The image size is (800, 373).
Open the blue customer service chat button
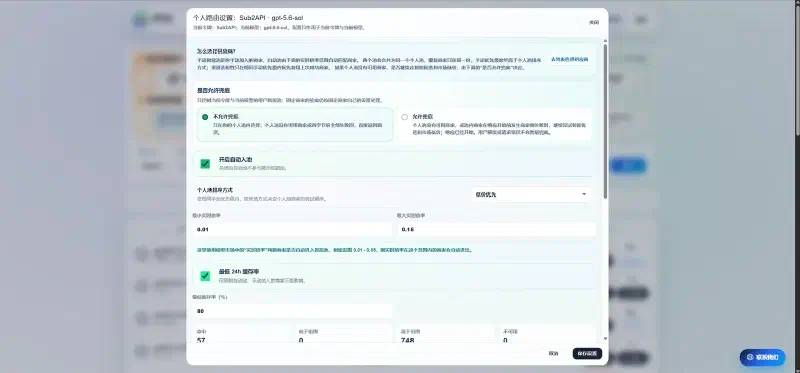coord(763,357)
